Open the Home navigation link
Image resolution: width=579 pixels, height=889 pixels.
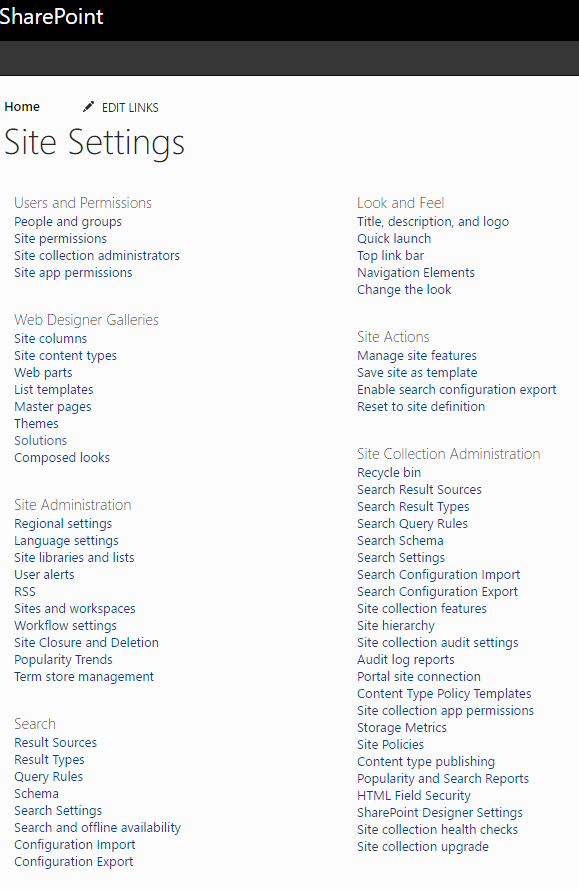point(22,107)
